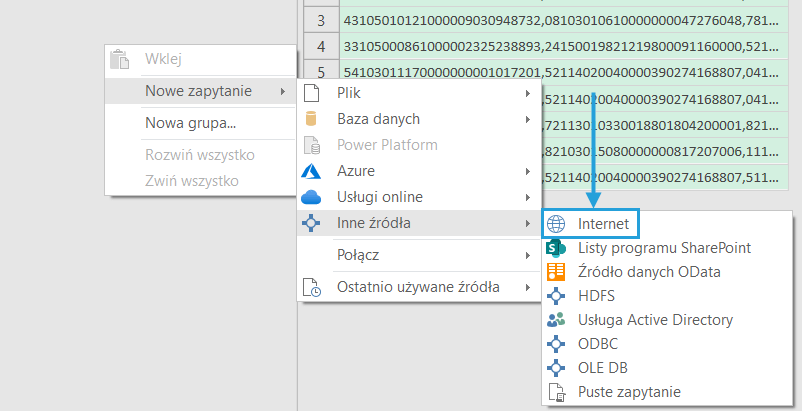802x411 pixels.
Task: Click the globe icon next to Internet
Action: (557, 223)
